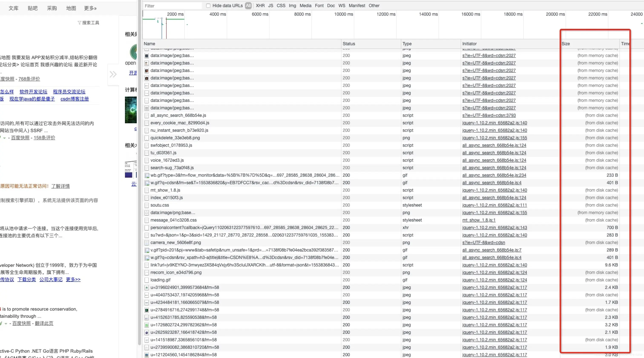Sort requests by Status column header

point(371,43)
